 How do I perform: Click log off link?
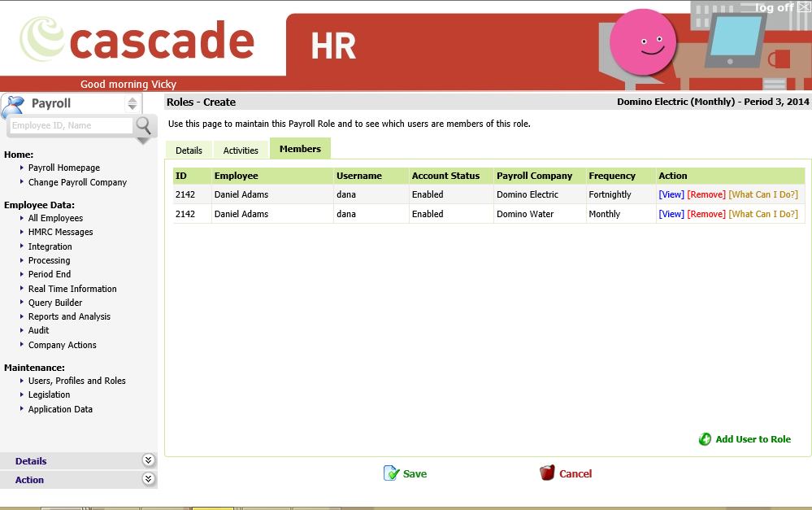(774, 7)
